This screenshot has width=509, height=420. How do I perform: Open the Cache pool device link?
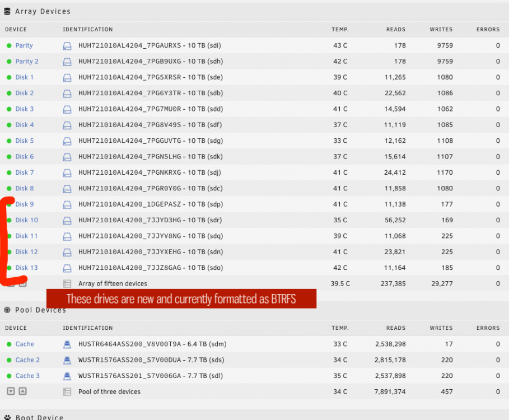tap(25, 344)
